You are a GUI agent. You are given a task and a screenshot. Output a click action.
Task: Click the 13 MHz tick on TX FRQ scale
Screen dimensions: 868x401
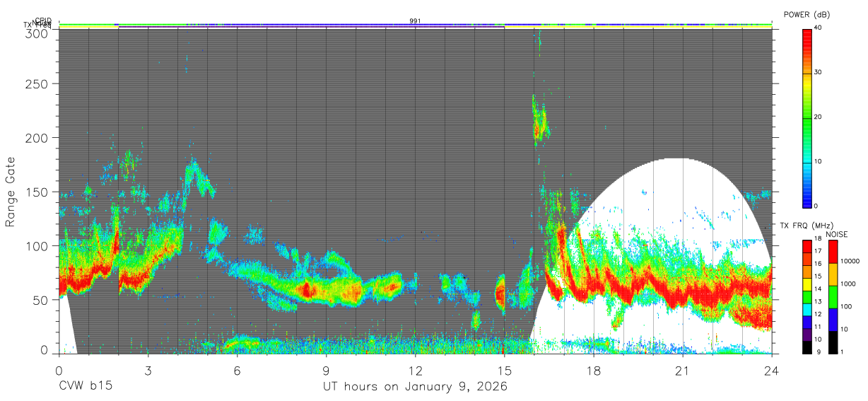818,303
